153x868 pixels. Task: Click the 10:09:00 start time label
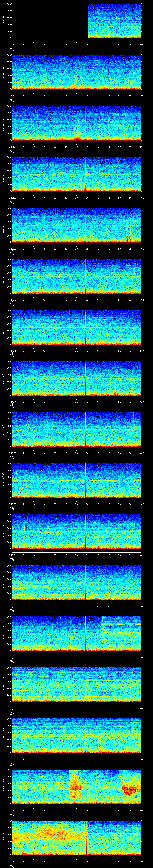coord(12,44)
